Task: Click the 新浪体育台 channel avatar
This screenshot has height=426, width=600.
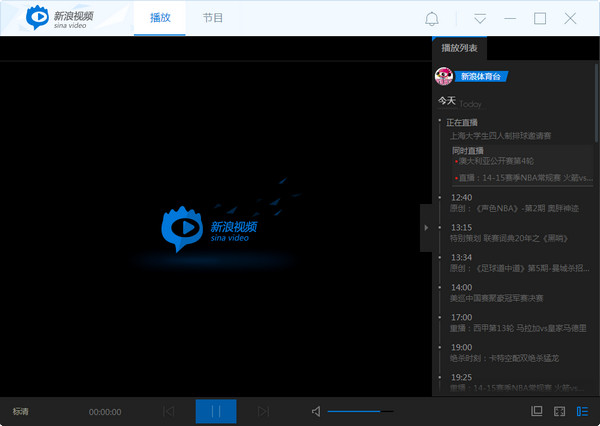Action: pyautogui.click(x=444, y=76)
